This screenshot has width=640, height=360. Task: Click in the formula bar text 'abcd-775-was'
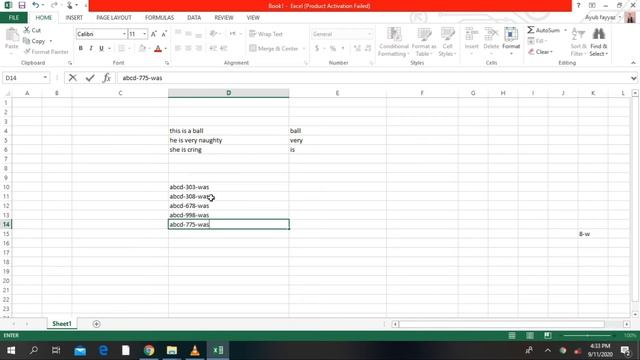coord(142,78)
